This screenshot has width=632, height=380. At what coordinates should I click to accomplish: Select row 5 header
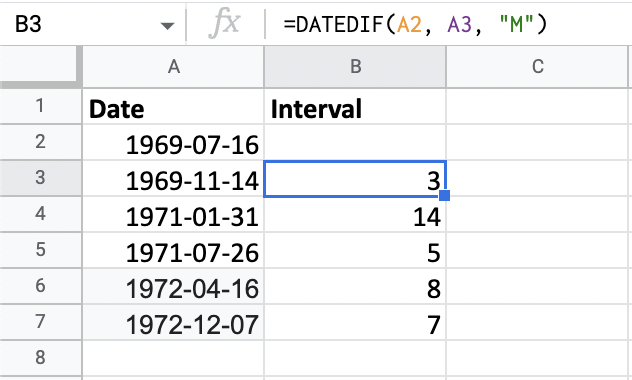point(40,250)
